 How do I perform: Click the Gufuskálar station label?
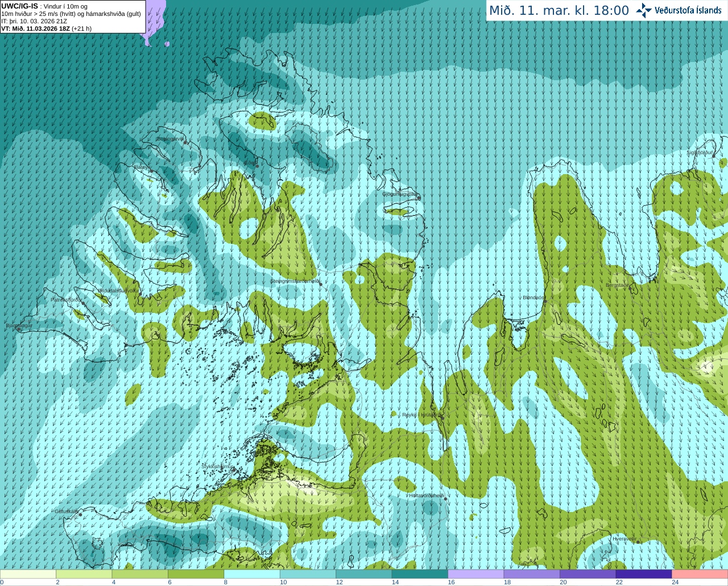pos(67,511)
